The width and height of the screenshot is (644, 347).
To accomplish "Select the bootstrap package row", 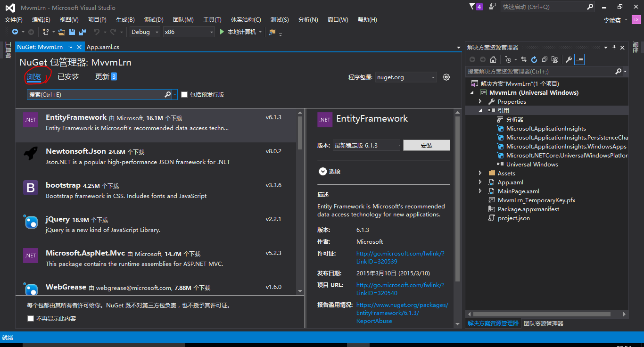I will coord(157,193).
